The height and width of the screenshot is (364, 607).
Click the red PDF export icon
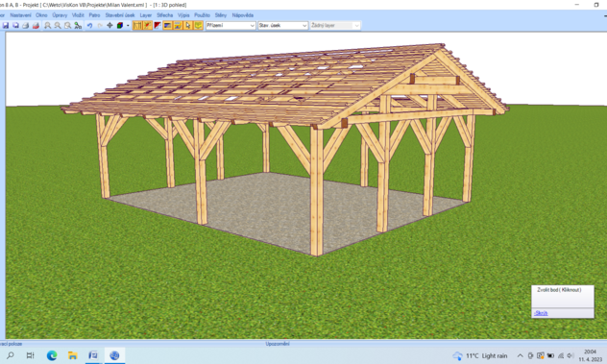36,26
